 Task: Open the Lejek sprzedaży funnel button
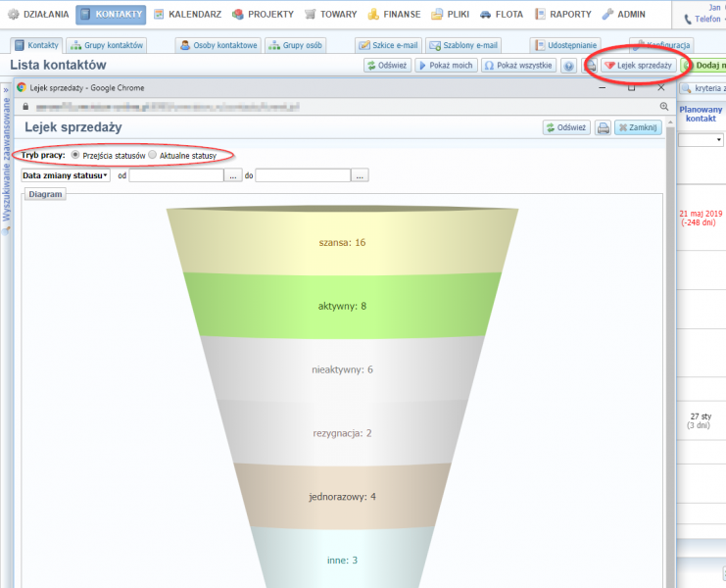pyautogui.click(x=639, y=66)
